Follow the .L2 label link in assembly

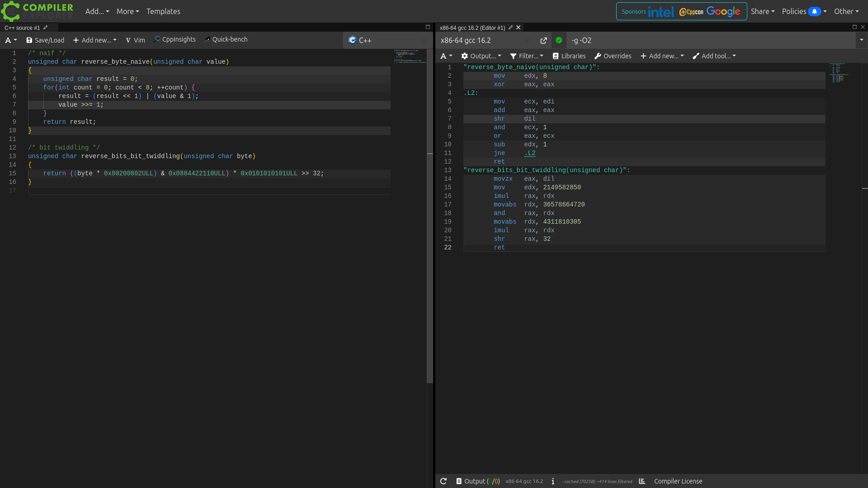(530, 153)
